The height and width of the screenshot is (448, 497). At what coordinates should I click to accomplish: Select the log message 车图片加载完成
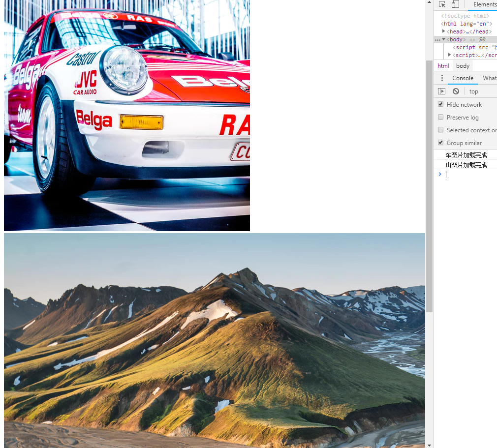(466, 155)
